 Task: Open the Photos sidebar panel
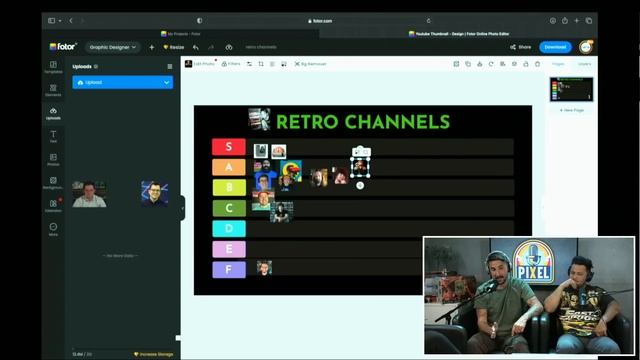pyautogui.click(x=53, y=160)
